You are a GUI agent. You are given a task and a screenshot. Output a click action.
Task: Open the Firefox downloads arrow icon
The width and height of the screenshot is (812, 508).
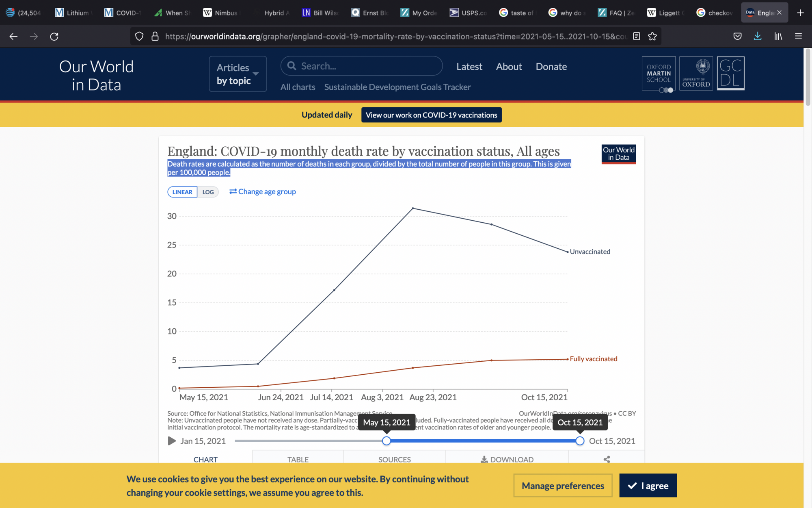(758, 37)
